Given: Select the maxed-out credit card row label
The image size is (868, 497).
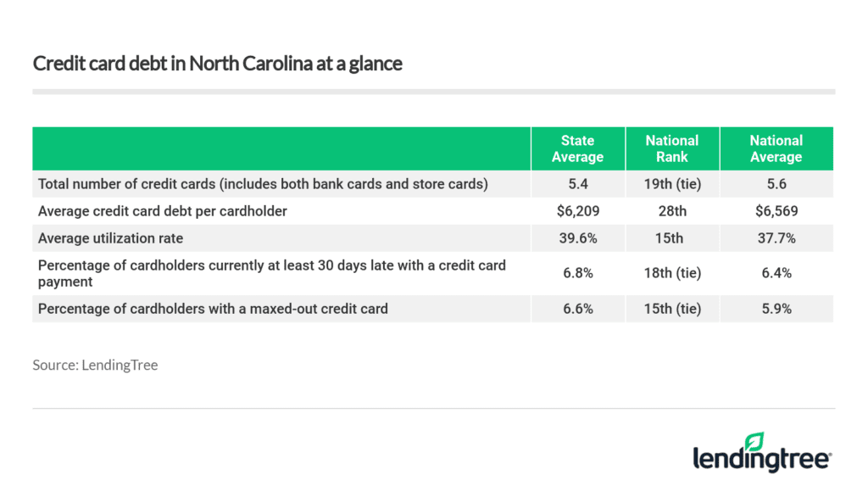Looking at the screenshot, I should point(213,309).
